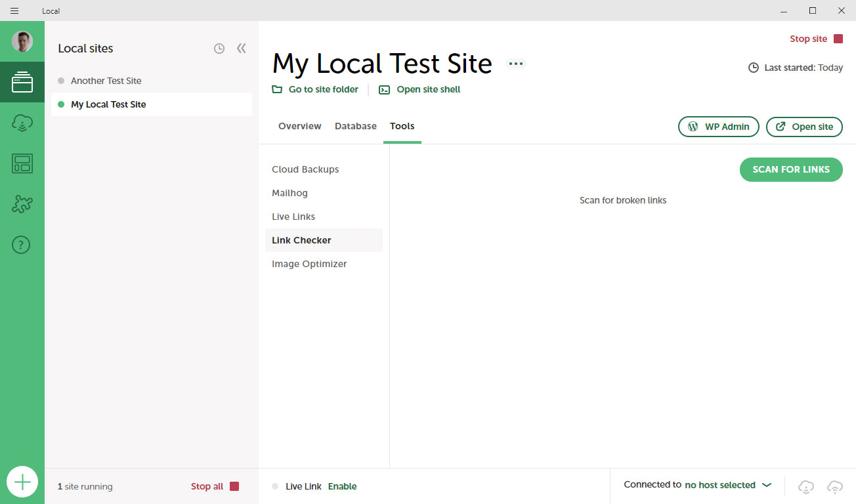The image size is (856, 504).
Task: Expand the no host selected dropdown
Action: (728, 485)
